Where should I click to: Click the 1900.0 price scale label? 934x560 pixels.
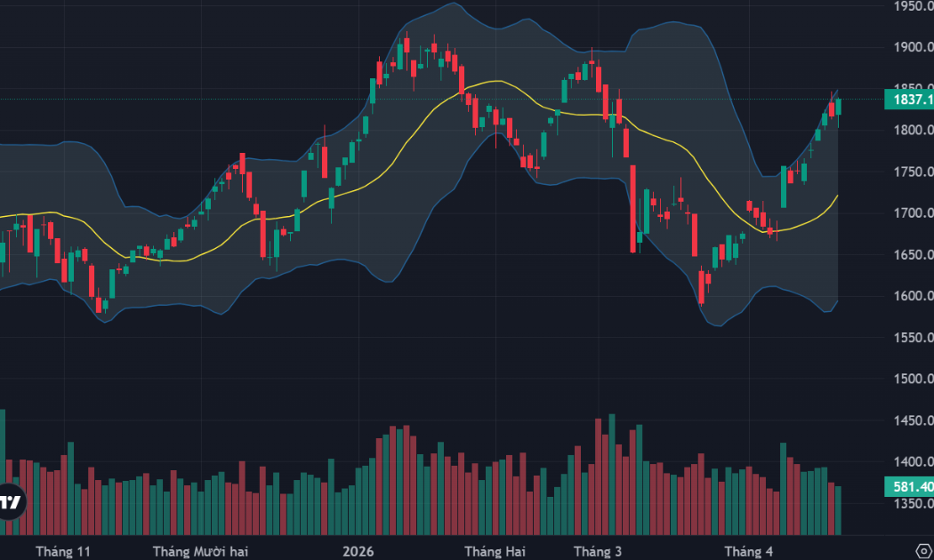(x=914, y=47)
